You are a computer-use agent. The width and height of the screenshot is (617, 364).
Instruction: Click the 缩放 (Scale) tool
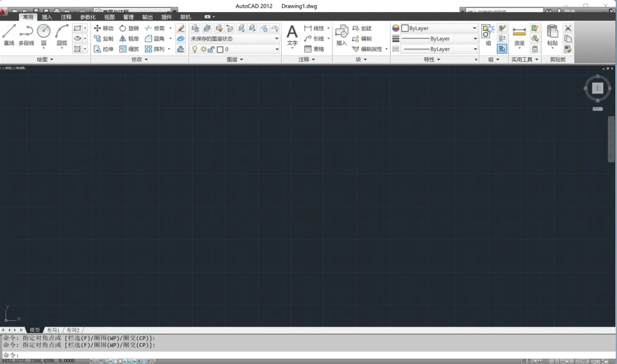click(129, 49)
